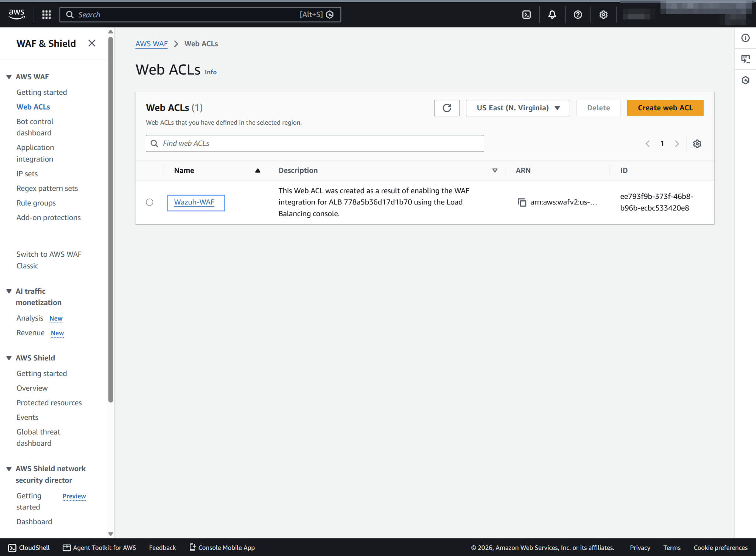Open the info panel icon
This screenshot has height=556, width=756.
(745, 38)
